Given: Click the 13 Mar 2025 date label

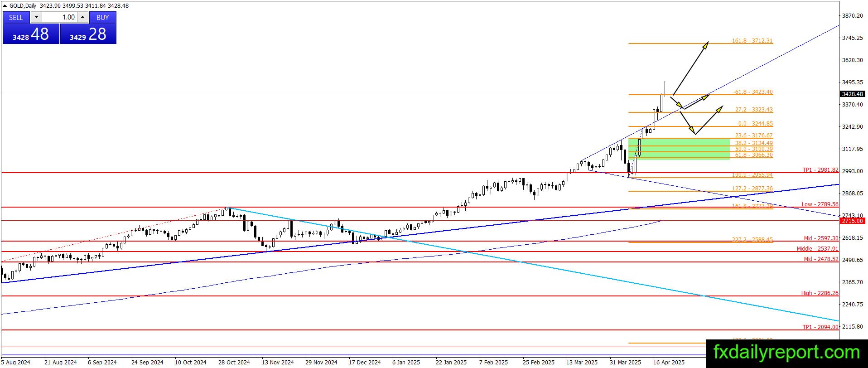Looking at the screenshot, I should click(582, 363).
